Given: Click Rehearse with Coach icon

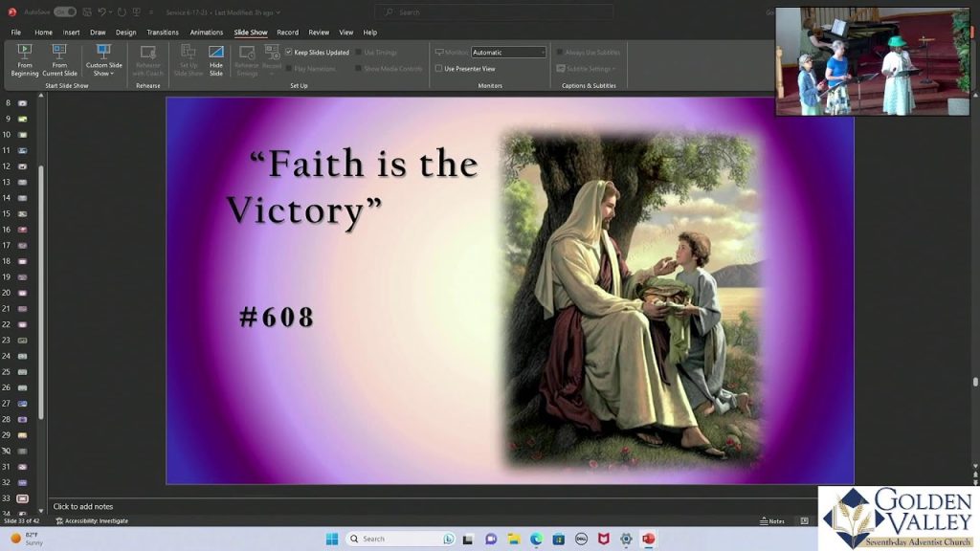Looking at the screenshot, I should pyautogui.click(x=148, y=60).
